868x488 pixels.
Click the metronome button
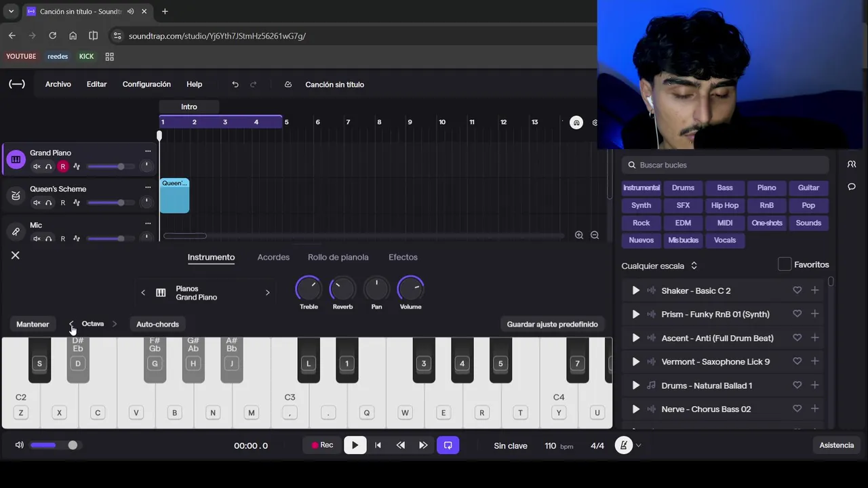pyautogui.click(x=623, y=445)
